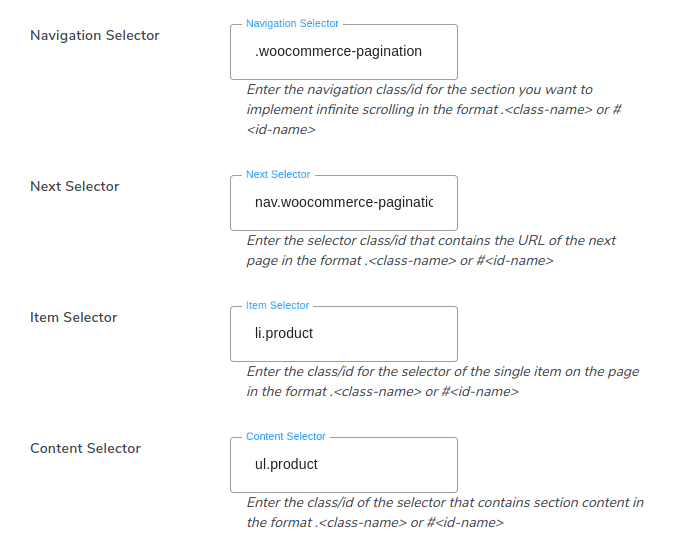Image resolution: width=688 pixels, height=553 pixels.
Task: Click the section content selector help text
Action: 445,512
